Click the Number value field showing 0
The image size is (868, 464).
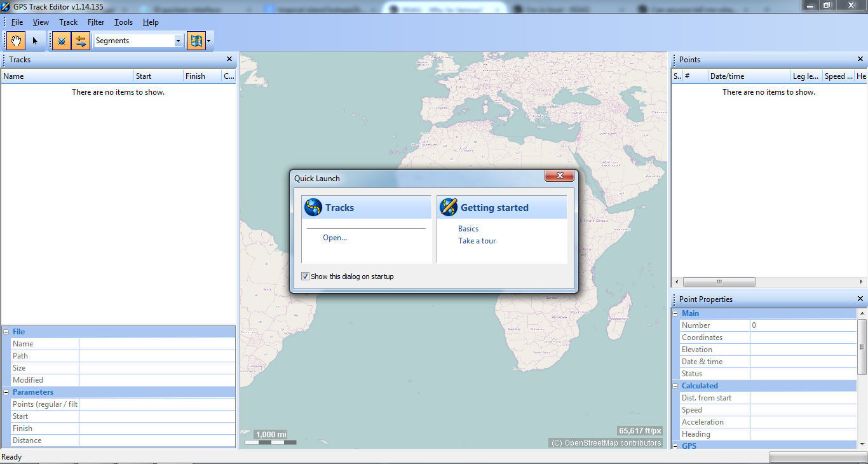tap(803, 325)
